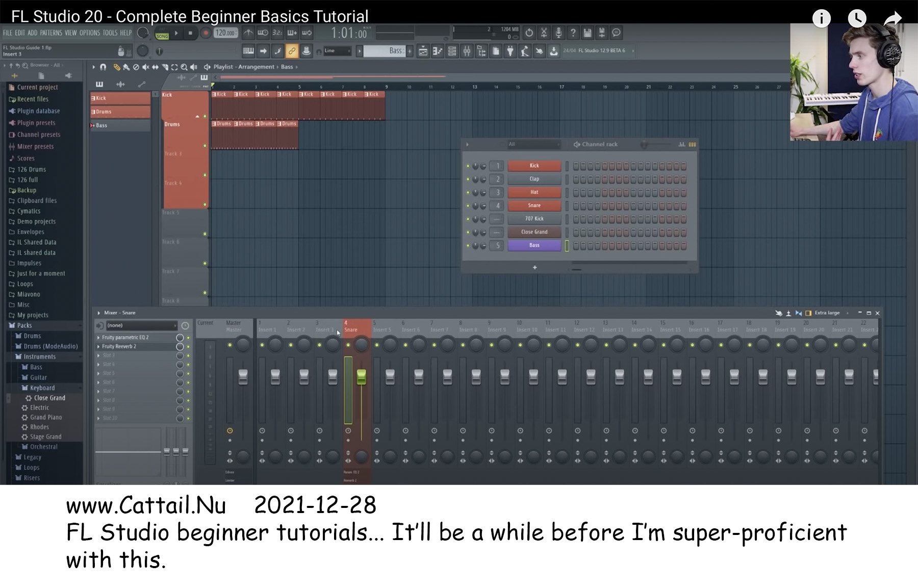This screenshot has height=588, width=918.
Task: Open the pattern selector arrow beside Bass
Action: [360, 51]
